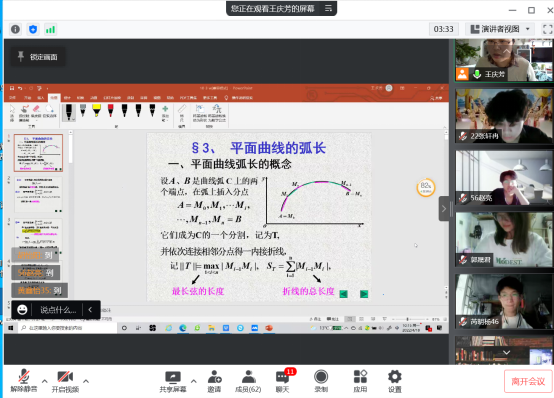Click the say something (说点什么) chat box
The width and height of the screenshot is (554, 398).
tap(58, 310)
